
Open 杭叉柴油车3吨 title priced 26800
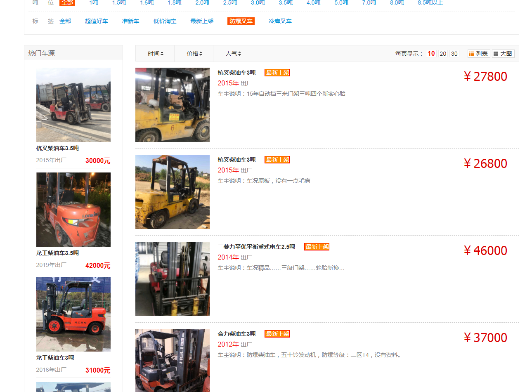237,160
